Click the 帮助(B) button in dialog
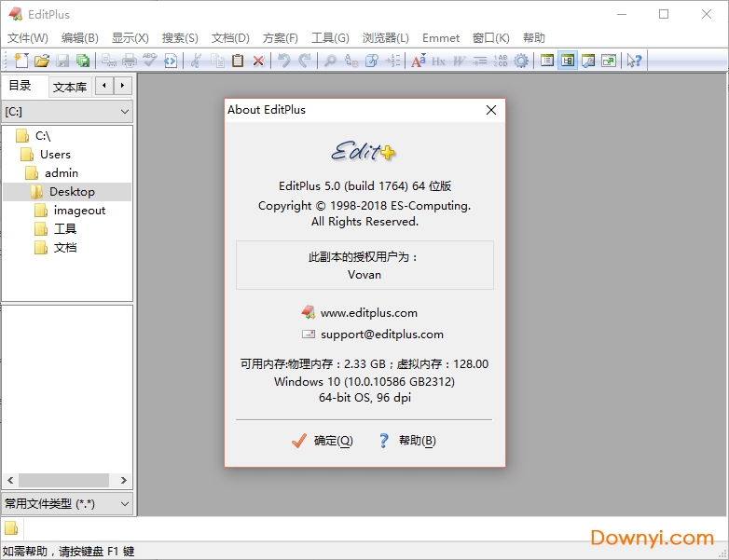The image size is (729, 560). tap(406, 440)
